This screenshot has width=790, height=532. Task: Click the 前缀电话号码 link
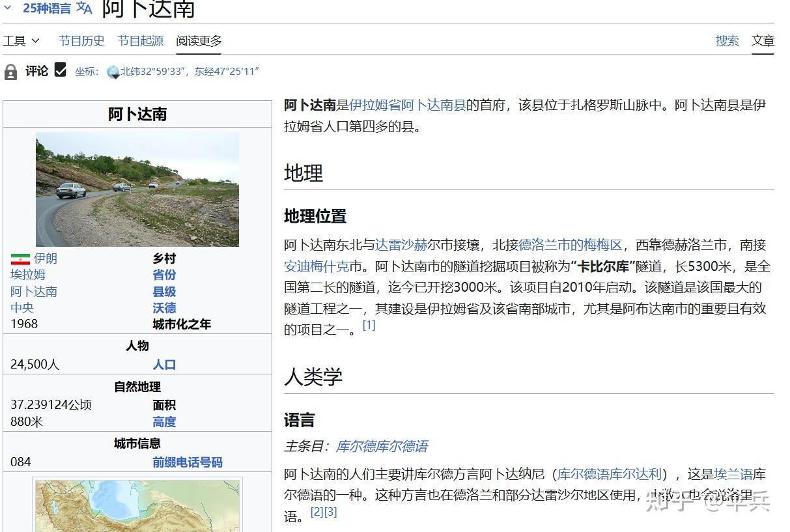click(188, 462)
